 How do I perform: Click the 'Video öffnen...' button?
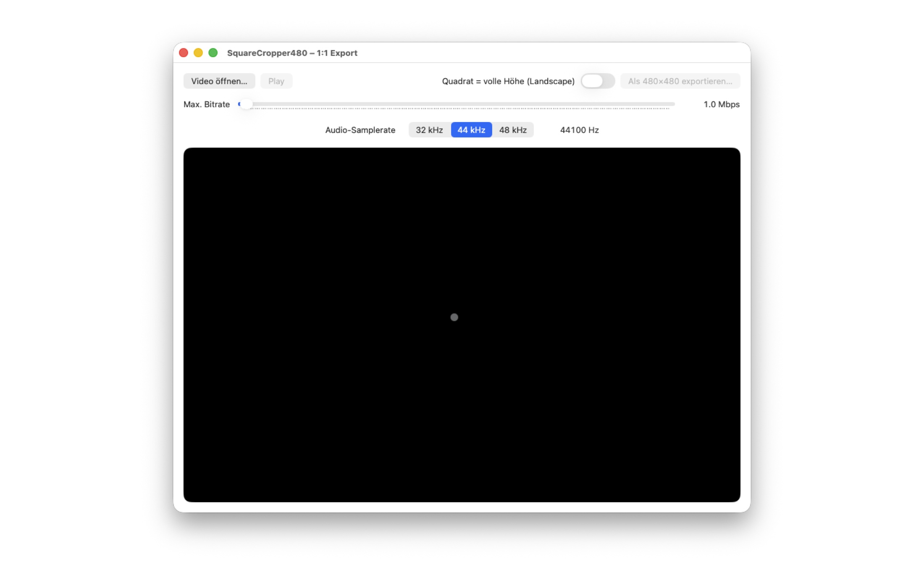point(219,81)
